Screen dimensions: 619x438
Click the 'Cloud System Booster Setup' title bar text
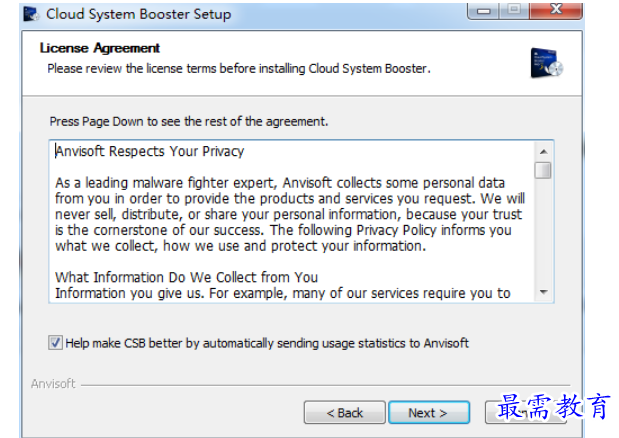tap(139, 14)
